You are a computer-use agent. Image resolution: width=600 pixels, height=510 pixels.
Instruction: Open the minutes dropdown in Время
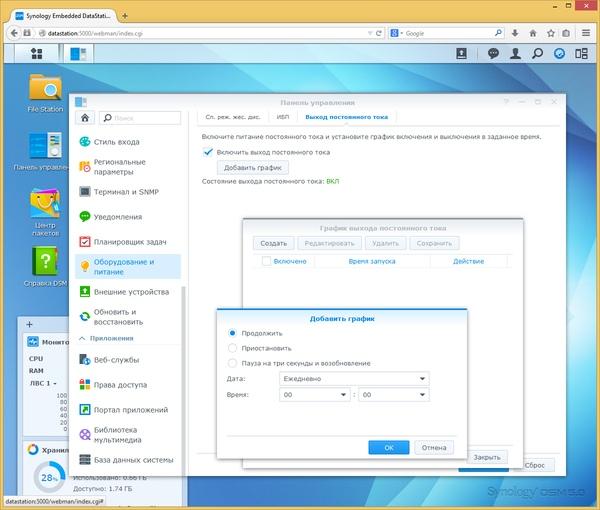coord(394,394)
